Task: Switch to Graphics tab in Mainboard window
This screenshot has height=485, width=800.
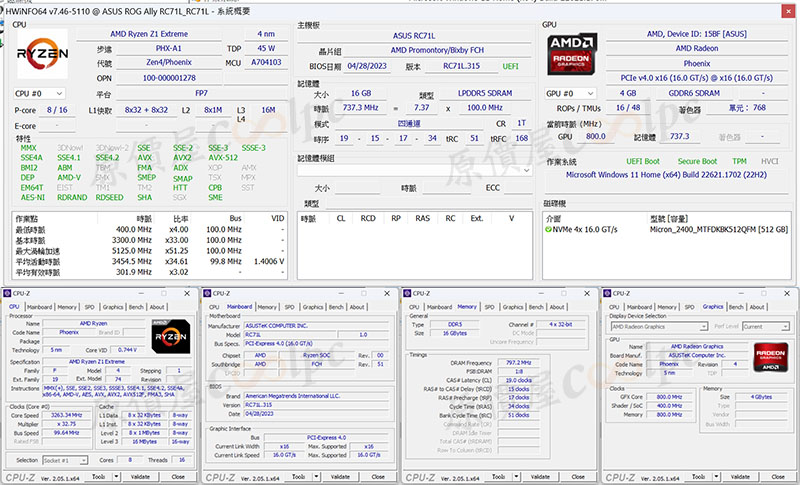Action: 313,307
